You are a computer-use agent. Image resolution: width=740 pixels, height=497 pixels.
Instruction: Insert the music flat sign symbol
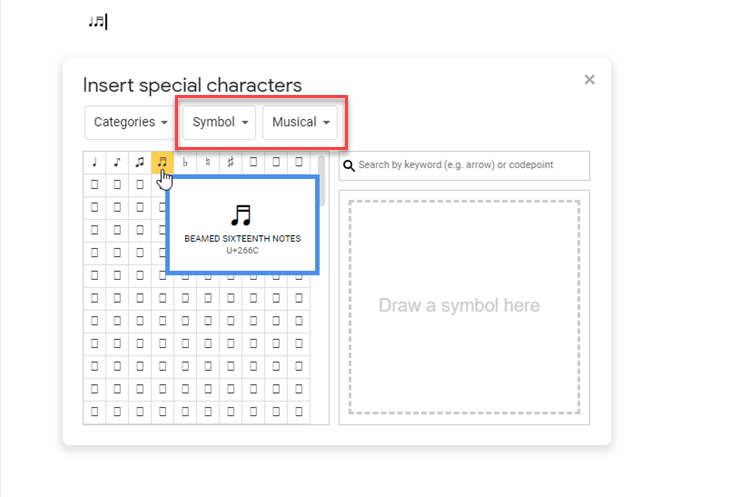pos(185,162)
